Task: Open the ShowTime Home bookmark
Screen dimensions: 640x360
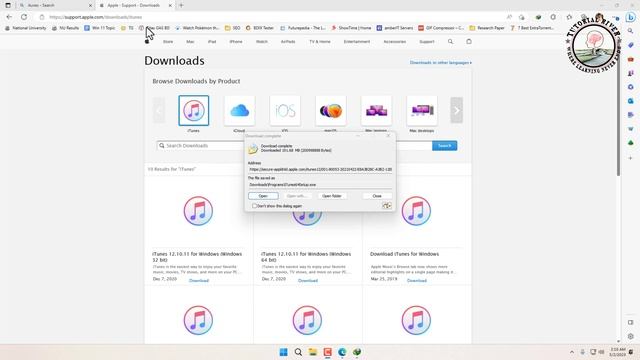Action: (x=351, y=28)
